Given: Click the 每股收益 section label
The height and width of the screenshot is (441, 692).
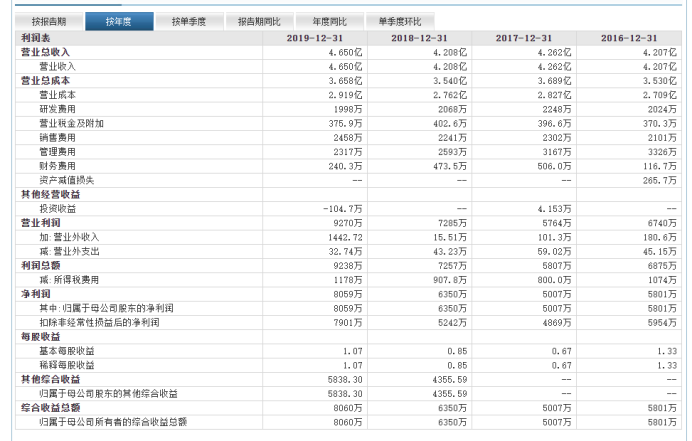Looking at the screenshot, I should (40, 337).
